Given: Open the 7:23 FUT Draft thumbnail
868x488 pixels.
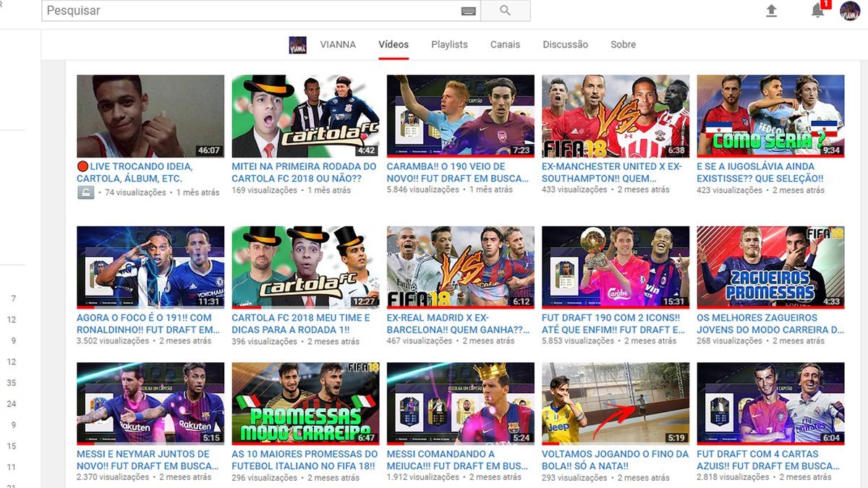Looking at the screenshot, I should click(x=461, y=116).
